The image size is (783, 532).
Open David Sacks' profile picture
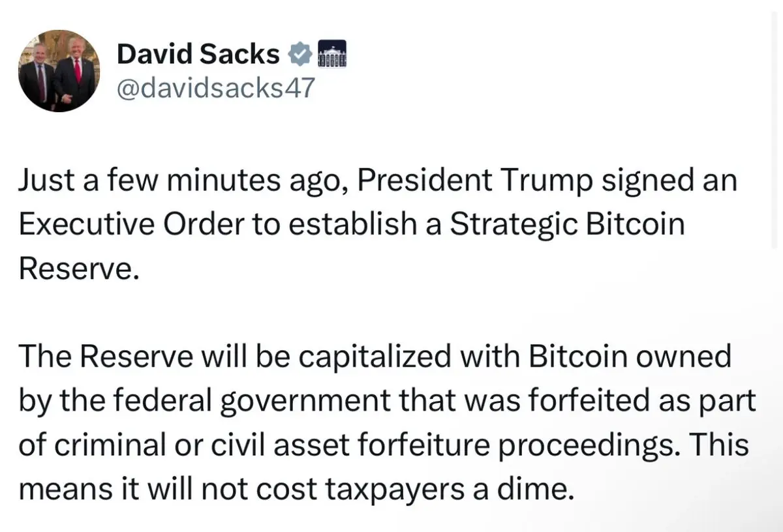click(x=59, y=70)
